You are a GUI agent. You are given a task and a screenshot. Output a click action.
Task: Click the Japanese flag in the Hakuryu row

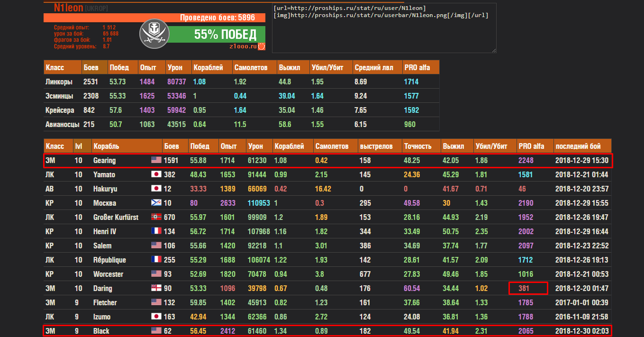[x=156, y=189]
